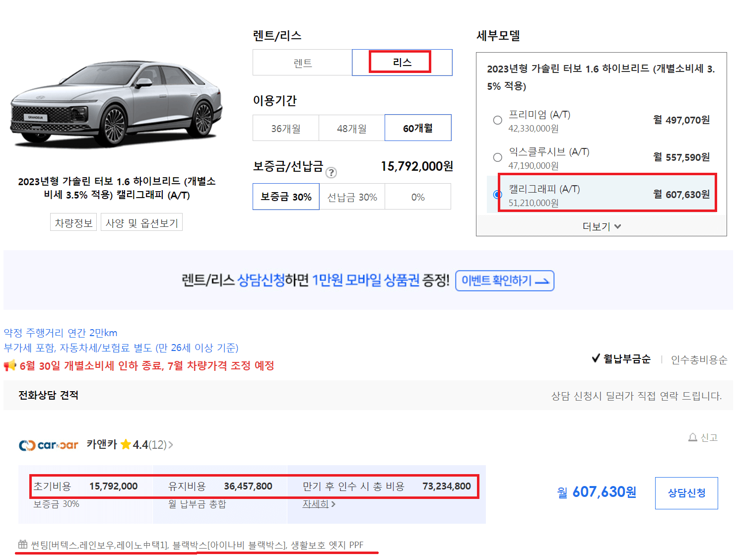
Task: Expand the 더보기 model list
Action: coord(601,226)
